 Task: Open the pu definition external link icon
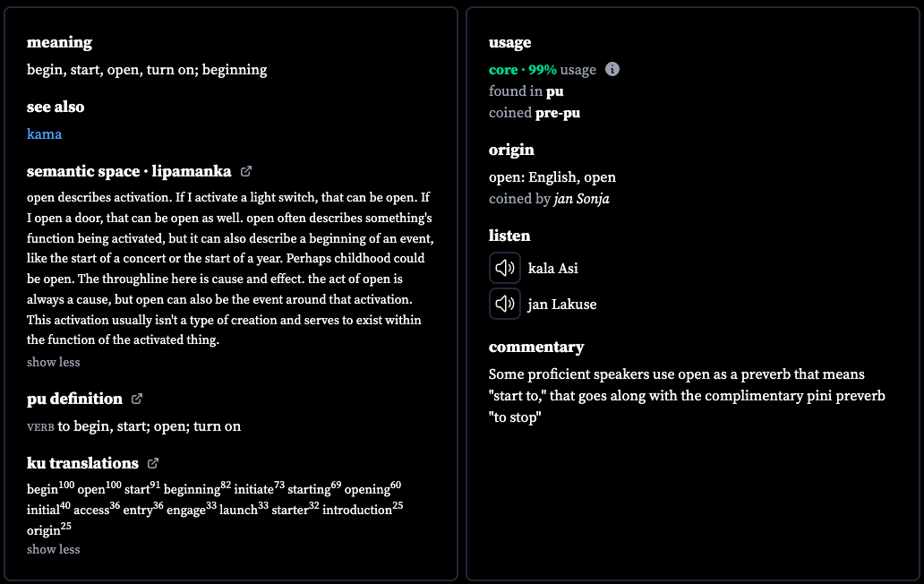(x=137, y=399)
